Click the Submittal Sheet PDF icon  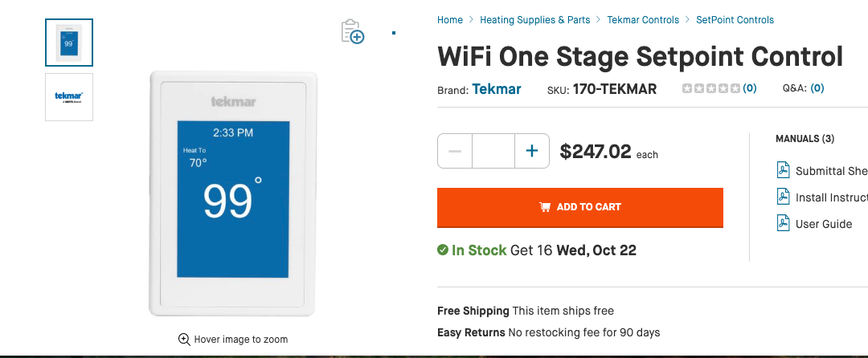[783, 170]
